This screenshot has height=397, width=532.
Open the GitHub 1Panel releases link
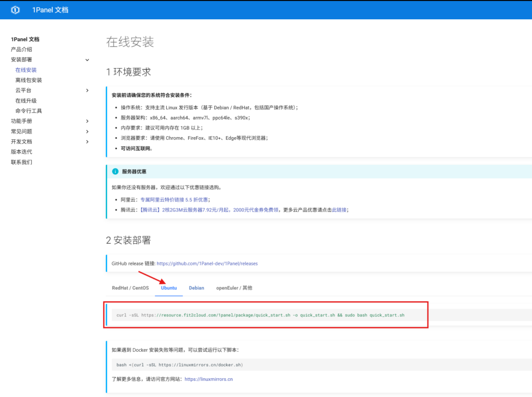[x=207, y=263]
